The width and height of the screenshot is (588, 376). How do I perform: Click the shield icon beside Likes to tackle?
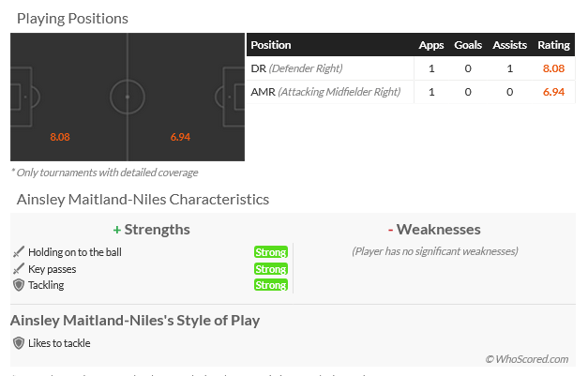[19, 343]
